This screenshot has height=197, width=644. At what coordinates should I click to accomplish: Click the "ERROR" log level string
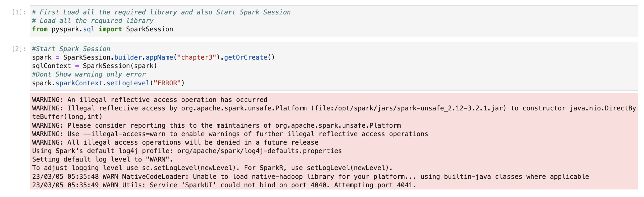tap(167, 83)
